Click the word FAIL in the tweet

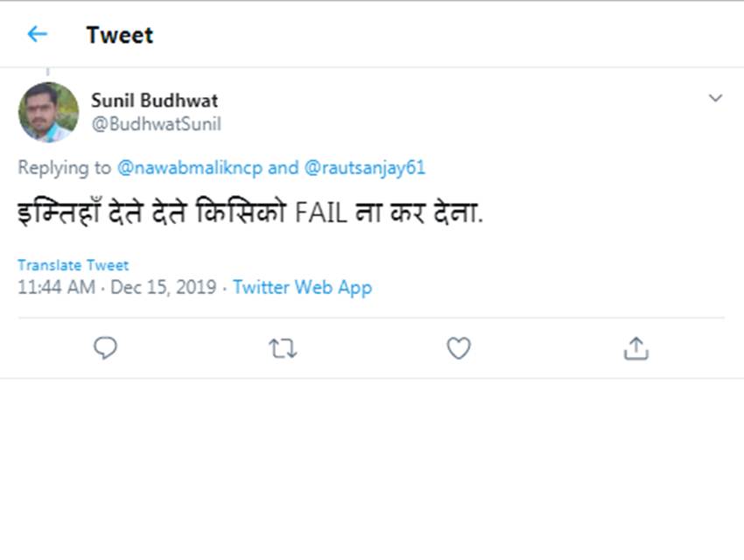pyautogui.click(x=320, y=214)
